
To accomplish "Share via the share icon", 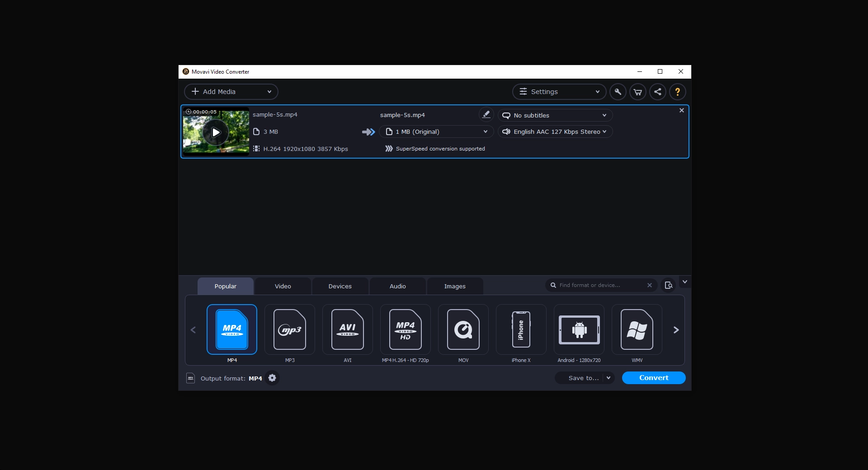I will click(657, 92).
